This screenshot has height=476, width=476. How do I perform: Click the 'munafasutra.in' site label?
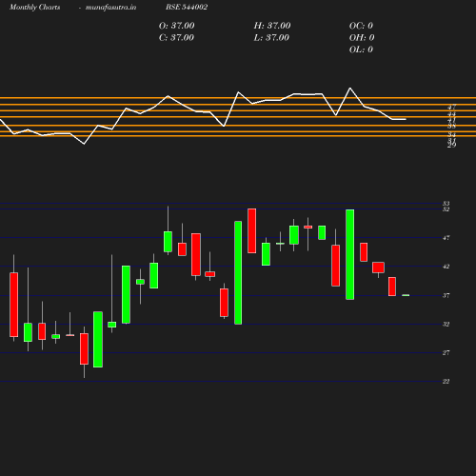[x=110, y=7]
